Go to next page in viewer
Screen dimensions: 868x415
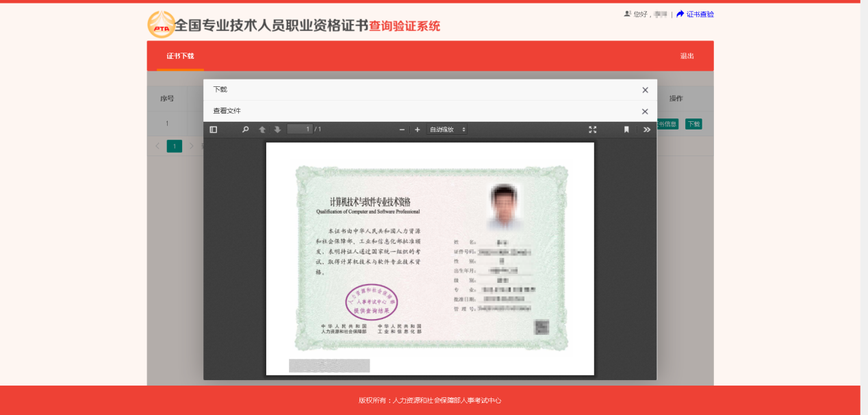(x=278, y=129)
